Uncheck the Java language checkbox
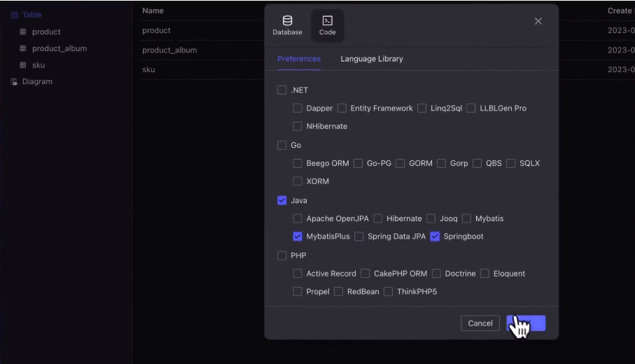Image resolution: width=635 pixels, height=364 pixels. (282, 201)
